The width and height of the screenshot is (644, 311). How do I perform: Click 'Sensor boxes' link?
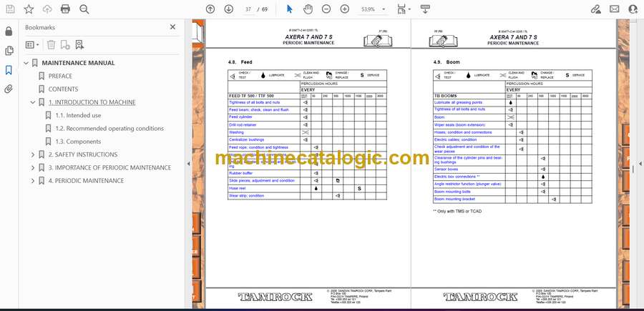[446, 169]
